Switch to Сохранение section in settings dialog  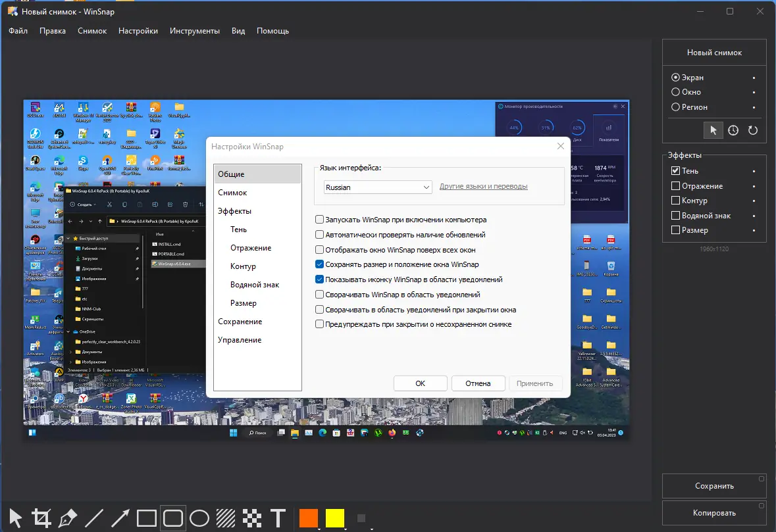click(x=257, y=322)
